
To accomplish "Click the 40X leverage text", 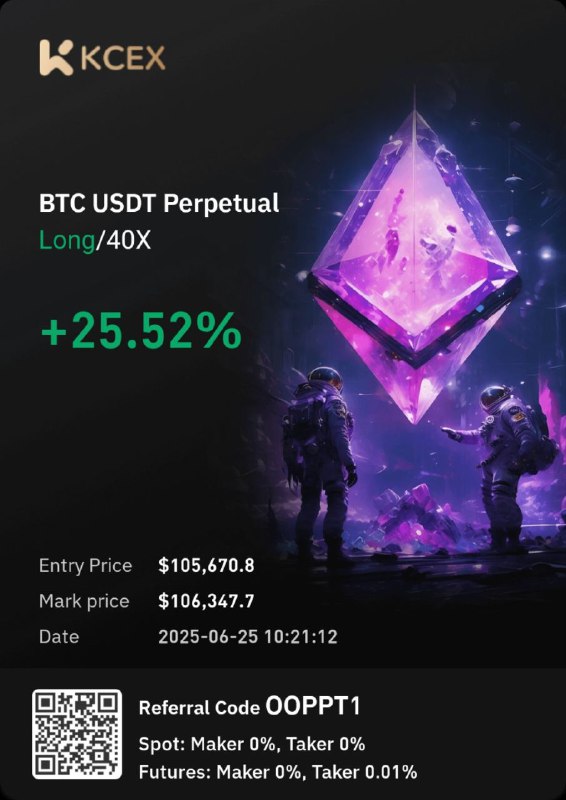I will click(126, 240).
